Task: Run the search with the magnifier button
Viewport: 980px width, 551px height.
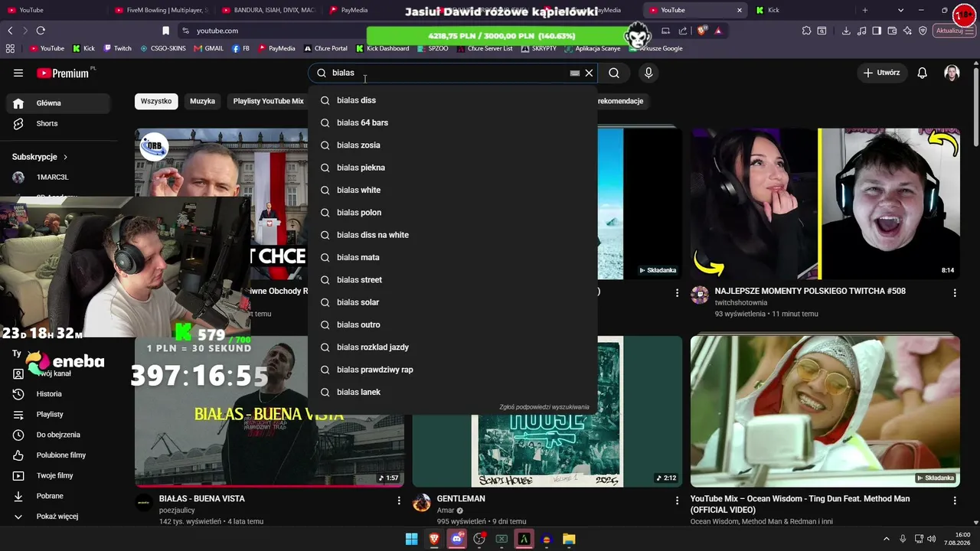Action: (x=614, y=73)
